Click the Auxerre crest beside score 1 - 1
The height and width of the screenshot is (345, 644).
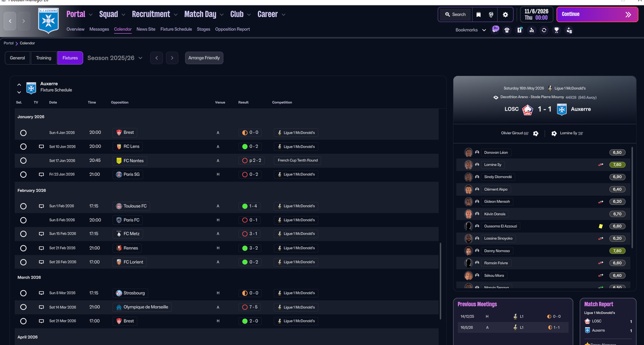tap(561, 109)
